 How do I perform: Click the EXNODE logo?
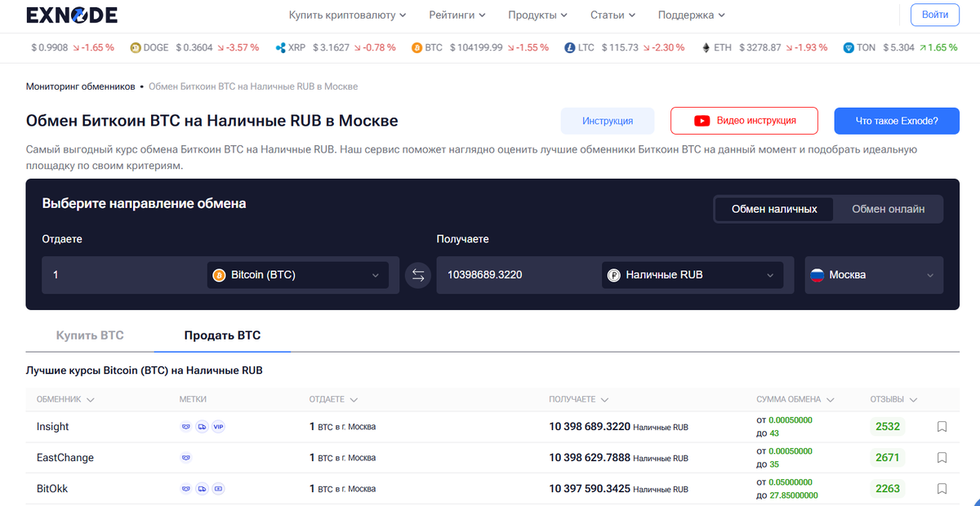coord(72,15)
